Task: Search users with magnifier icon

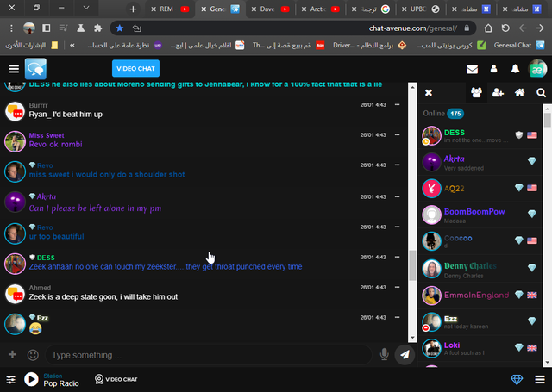Action: coord(541,93)
